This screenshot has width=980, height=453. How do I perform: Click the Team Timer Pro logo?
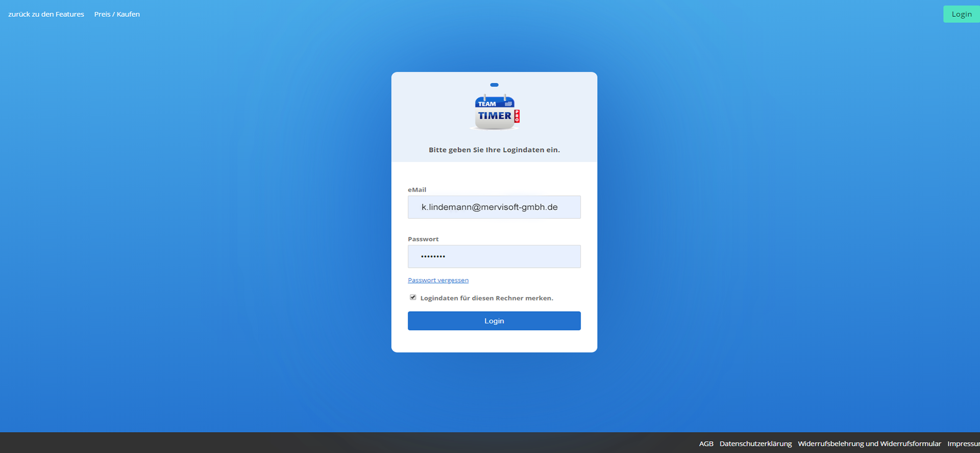click(495, 112)
